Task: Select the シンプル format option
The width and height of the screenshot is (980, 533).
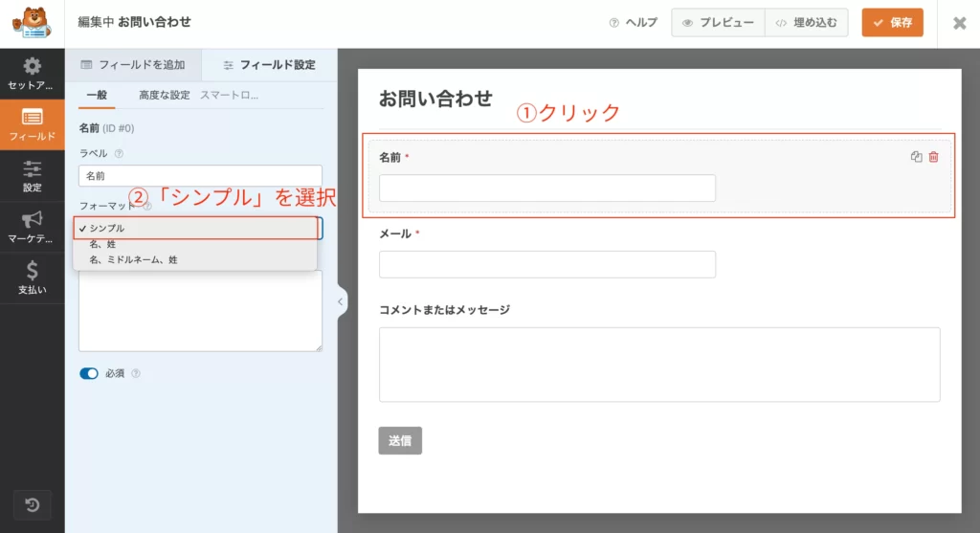Action: [x=195, y=228]
